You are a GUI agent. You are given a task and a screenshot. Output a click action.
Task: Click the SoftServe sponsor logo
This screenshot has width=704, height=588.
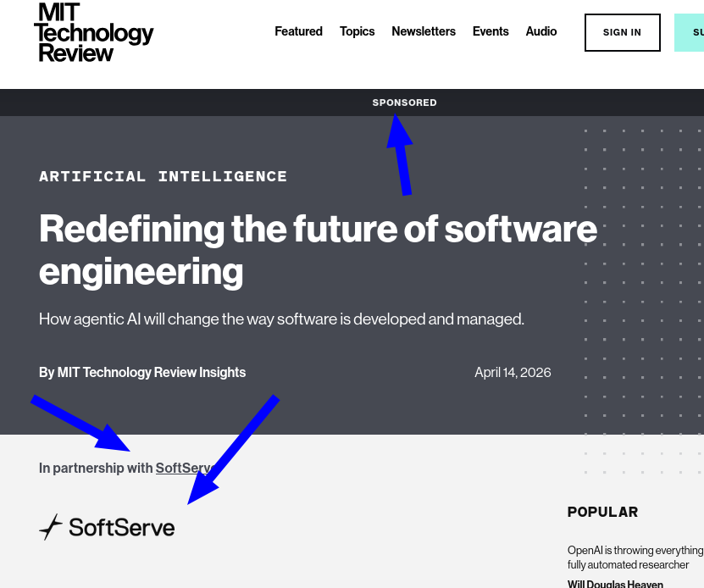click(x=107, y=527)
